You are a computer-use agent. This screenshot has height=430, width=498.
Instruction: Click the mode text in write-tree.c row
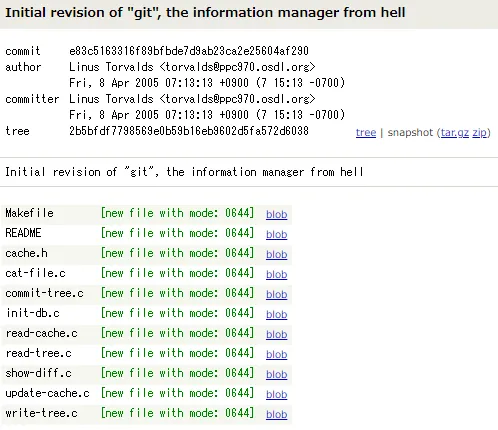[177, 413]
